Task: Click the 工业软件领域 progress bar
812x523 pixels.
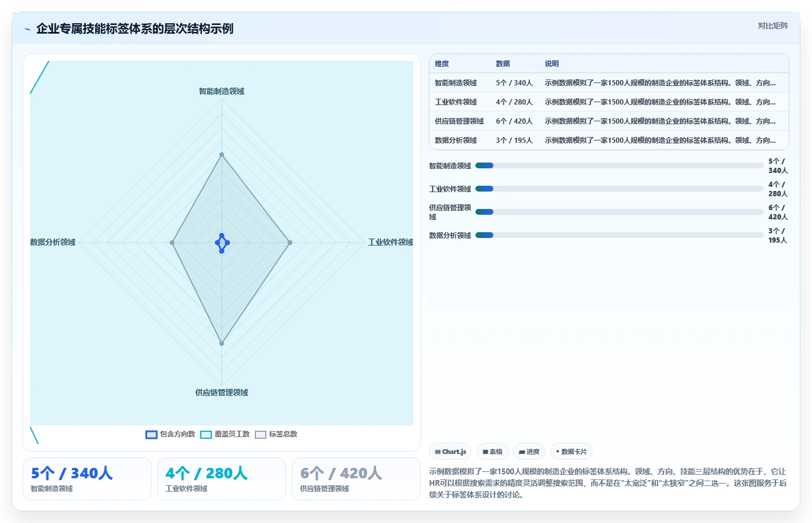Action: (619, 189)
